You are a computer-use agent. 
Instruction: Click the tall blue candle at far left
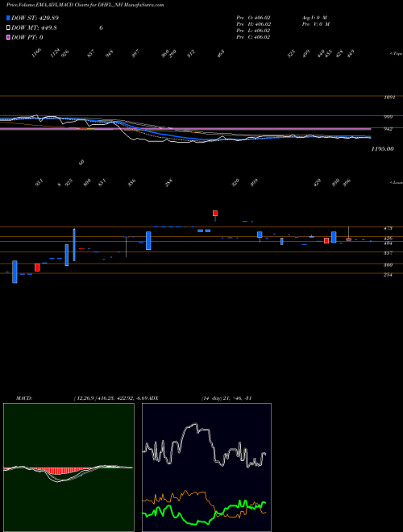tap(15, 272)
